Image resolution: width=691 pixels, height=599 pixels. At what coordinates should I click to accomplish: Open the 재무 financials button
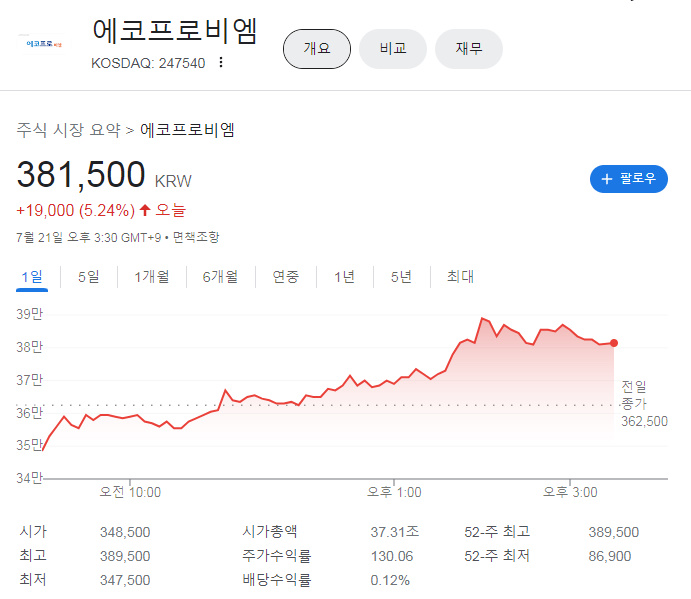(x=469, y=49)
